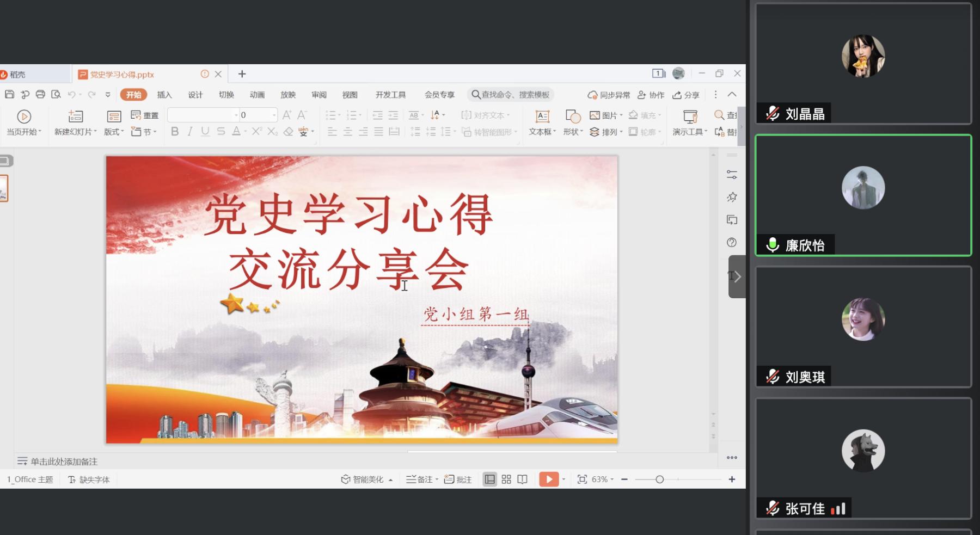This screenshot has height=535, width=980.
Task: Click the zoom slider handle
Action: 659,479
